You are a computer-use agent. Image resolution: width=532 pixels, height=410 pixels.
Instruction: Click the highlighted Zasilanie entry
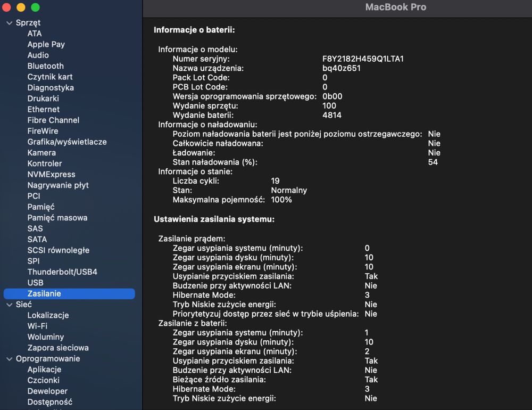coord(69,294)
